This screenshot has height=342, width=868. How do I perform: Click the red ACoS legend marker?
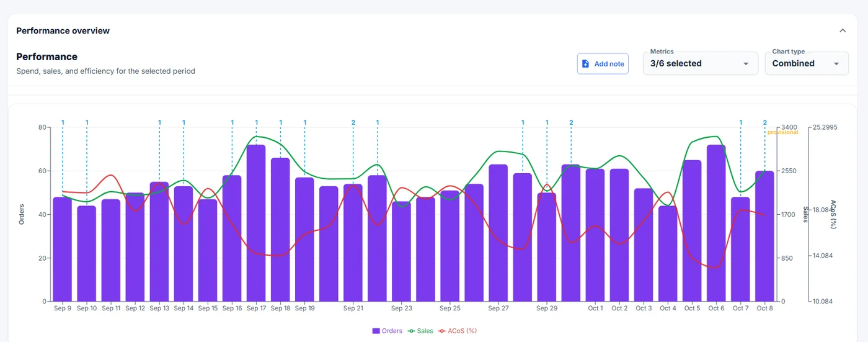coord(442,331)
